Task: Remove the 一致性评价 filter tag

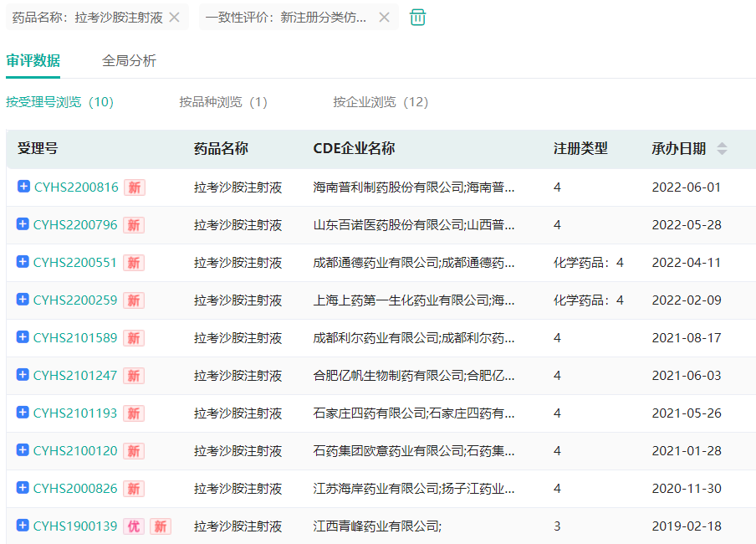Action: [x=384, y=18]
